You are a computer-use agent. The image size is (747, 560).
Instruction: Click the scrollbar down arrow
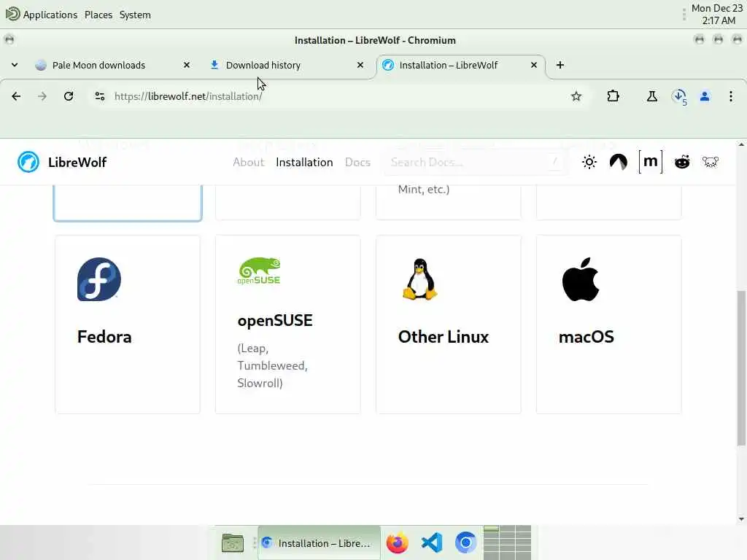(741, 519)
